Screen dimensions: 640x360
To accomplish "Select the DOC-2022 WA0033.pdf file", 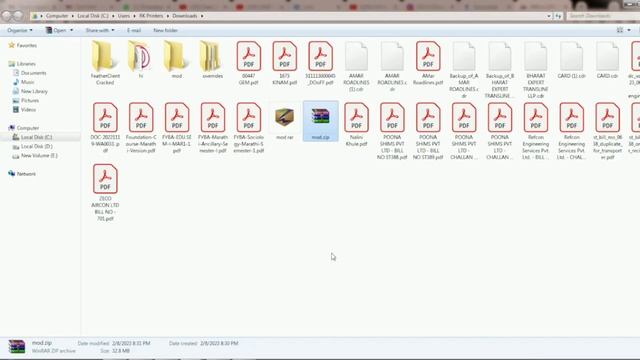I will click(x=105, y=127).
